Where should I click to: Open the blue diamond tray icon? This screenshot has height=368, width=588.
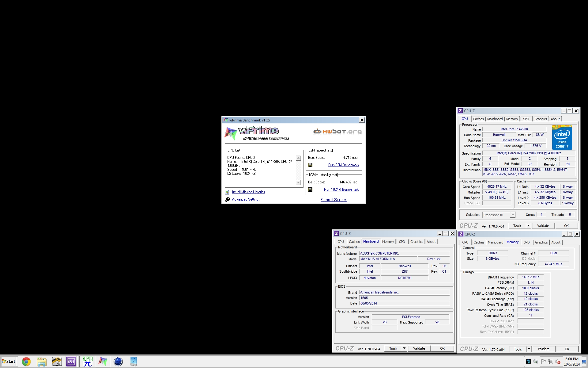pyautogui.click(x=528, y=362)
